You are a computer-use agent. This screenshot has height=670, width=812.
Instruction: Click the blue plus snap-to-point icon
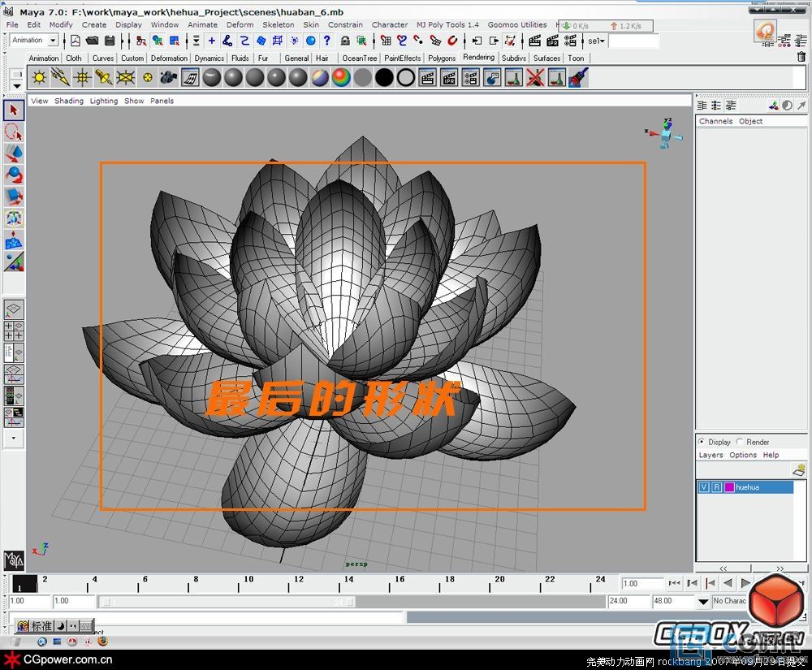point(211,41)
